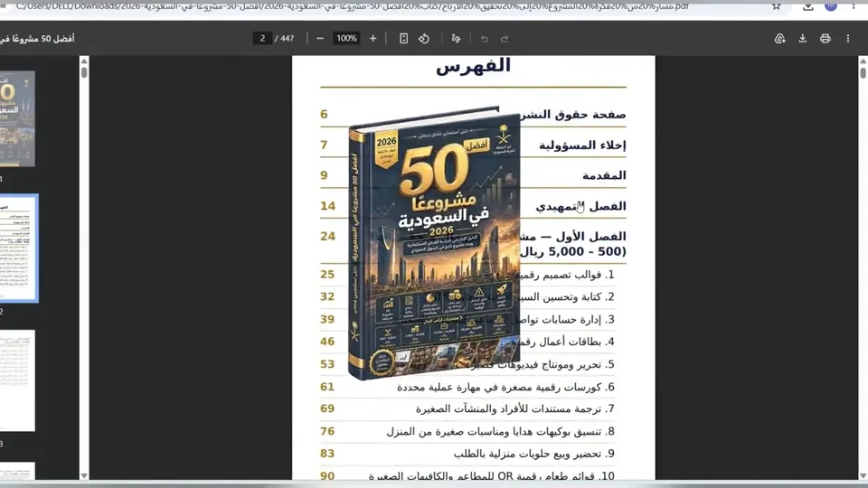Download the PDF file
Viewport: 868px width, 488px height.
point(803,38)
